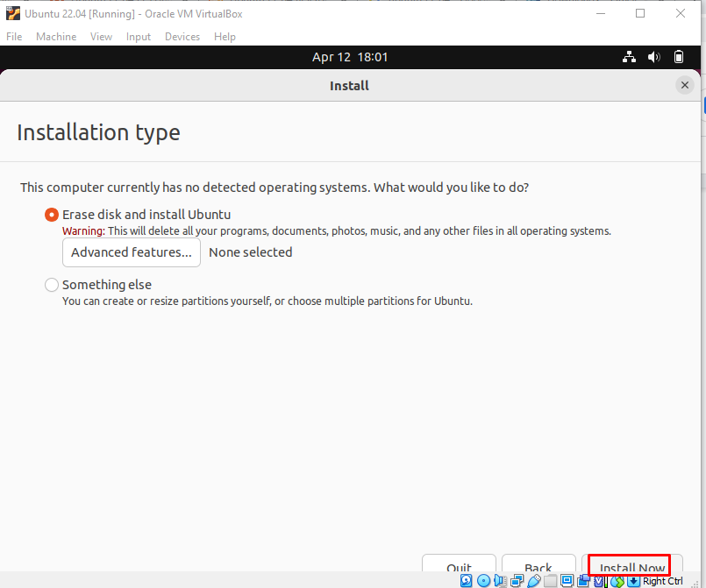Click the optical drive icon in VirtualBox status bar
Screen dimensions: 706x588
483,581
